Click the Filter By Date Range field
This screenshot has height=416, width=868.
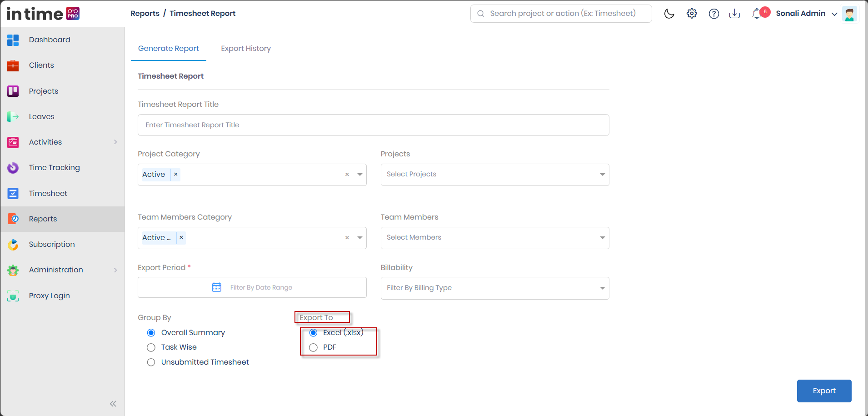[x=252, y=287]
